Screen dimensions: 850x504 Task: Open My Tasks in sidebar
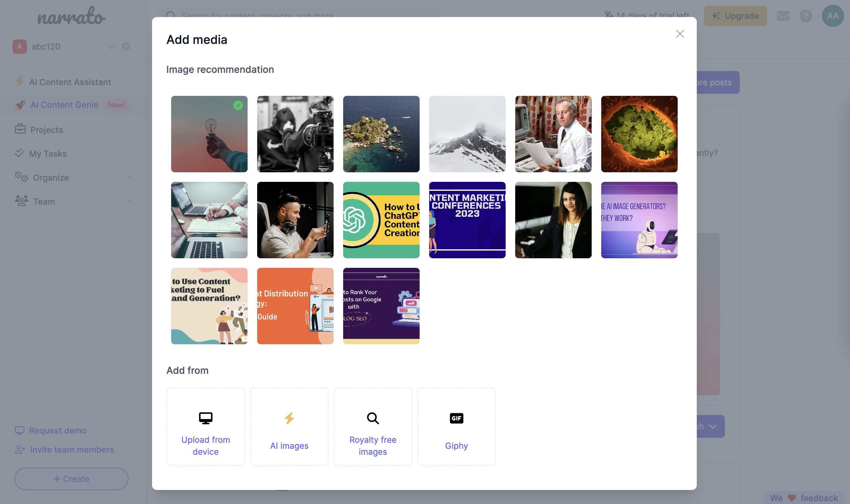point(47,153)
